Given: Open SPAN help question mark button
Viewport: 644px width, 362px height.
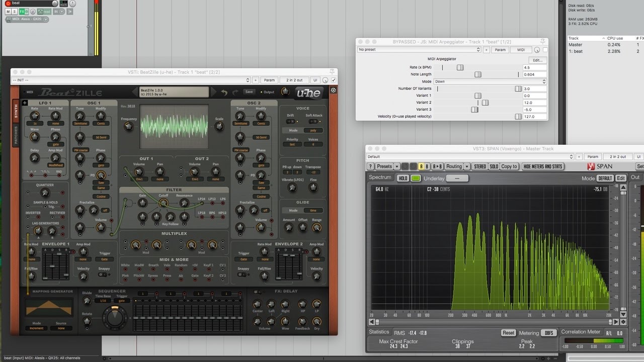Looking at the screenshot, I should pos(371,166).
